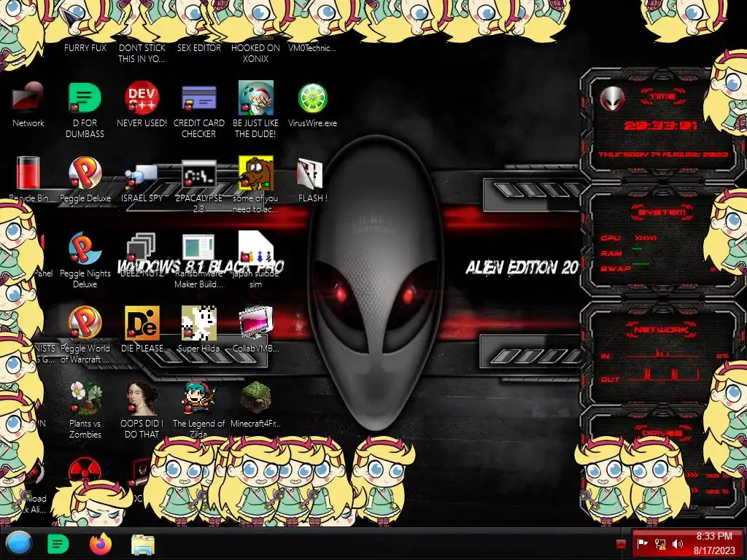Launch The Legend of Zilda
Viewport: 747px width, 560px height.
click(x=198, y=397)
